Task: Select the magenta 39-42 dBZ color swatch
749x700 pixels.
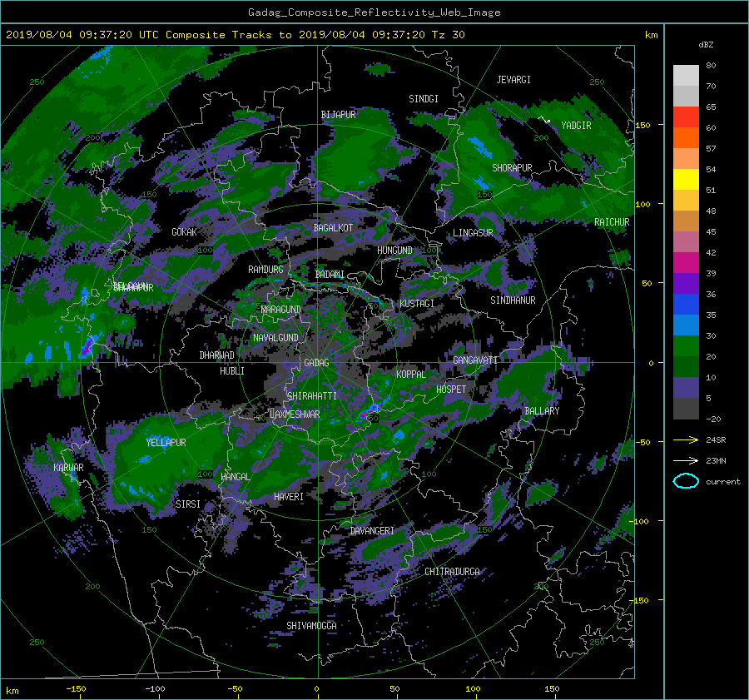Action: click(686, 262)
